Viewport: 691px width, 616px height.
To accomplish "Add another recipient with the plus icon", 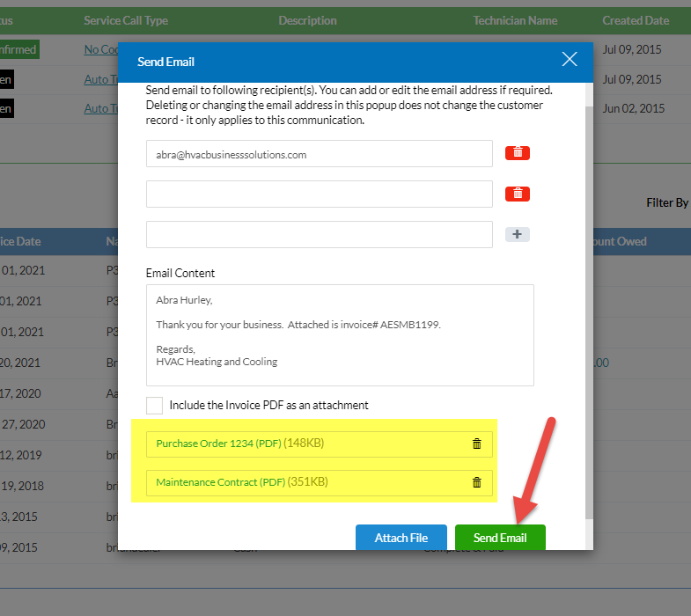I will pos(517,234).
